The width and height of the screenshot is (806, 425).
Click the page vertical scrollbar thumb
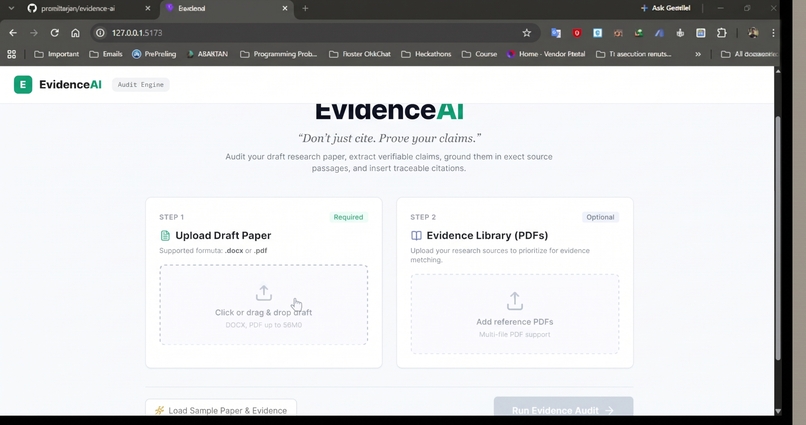click(778, 238)
